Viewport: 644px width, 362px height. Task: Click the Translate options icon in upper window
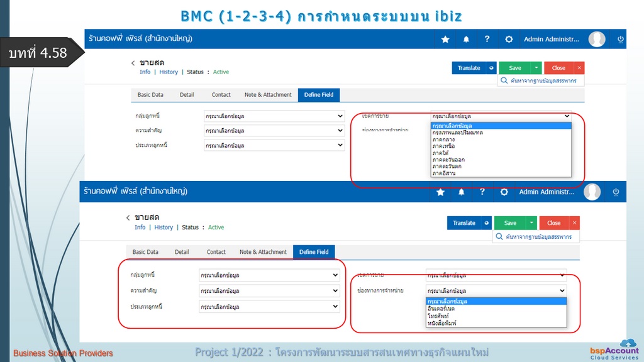pos(491,68)
